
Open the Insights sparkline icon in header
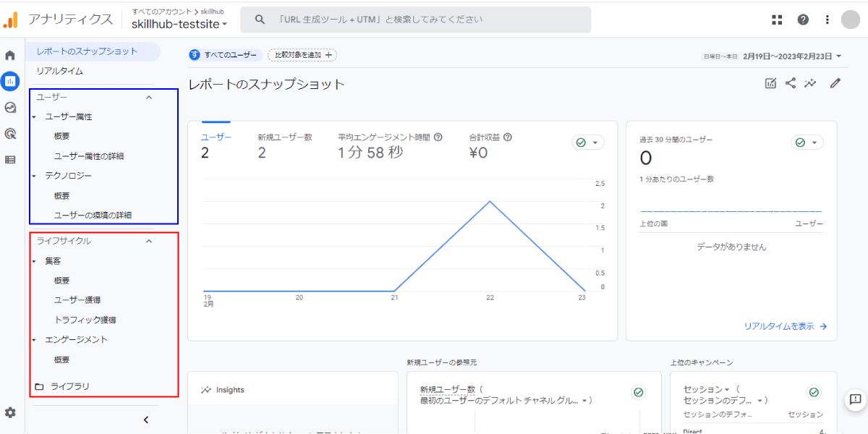(x=811, y=83)
